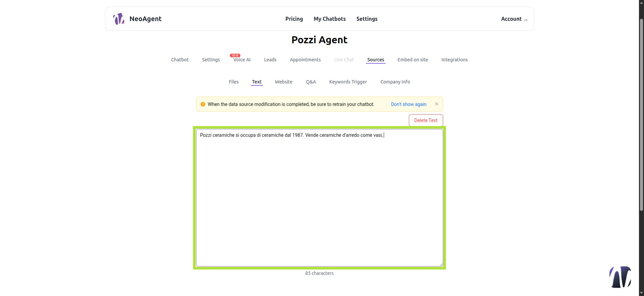Click the textarea resize handle

pyautogui.click(x=441, y=264)
